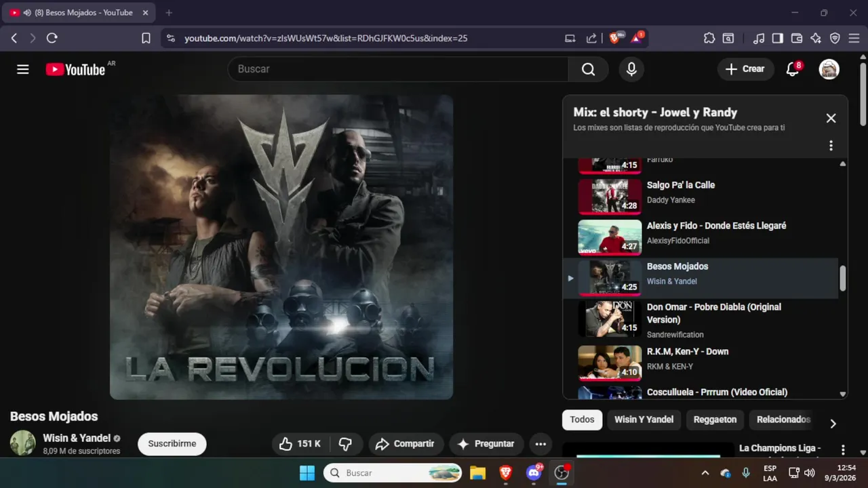This screenshot has height=488, width=868.
Task: Click the Crear button
Action: [x=745, y=69]
